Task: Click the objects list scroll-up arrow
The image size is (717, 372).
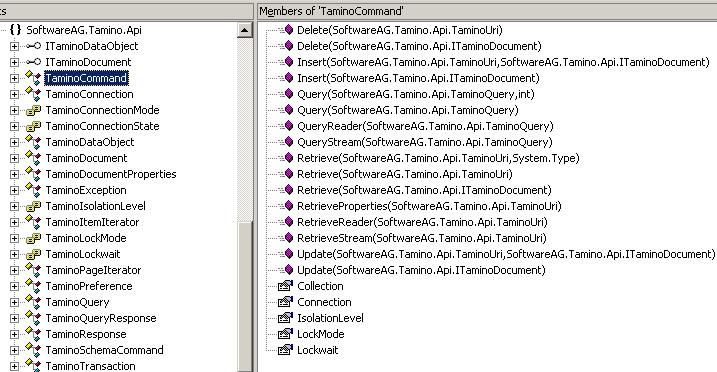Action: click(245, 30)
